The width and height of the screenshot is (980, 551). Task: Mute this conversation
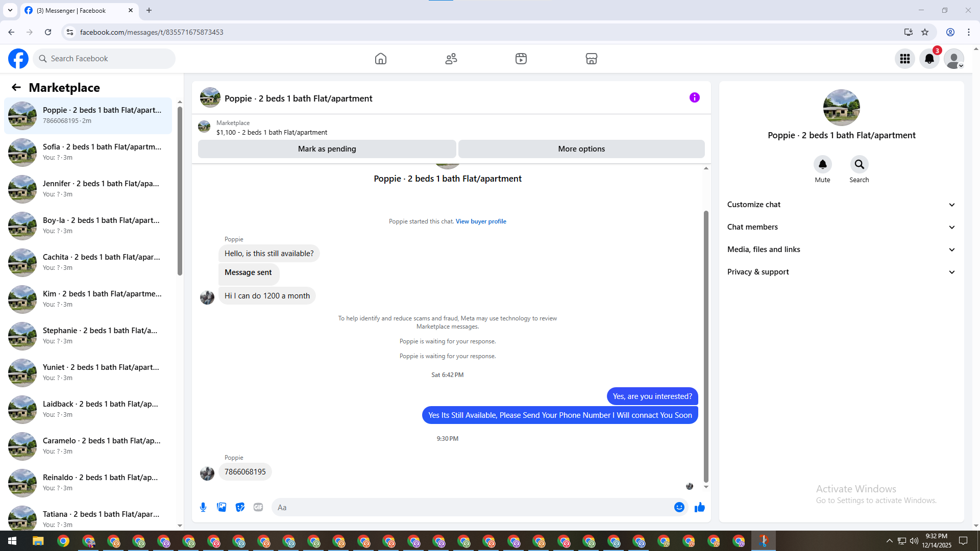tap(822, 164)
